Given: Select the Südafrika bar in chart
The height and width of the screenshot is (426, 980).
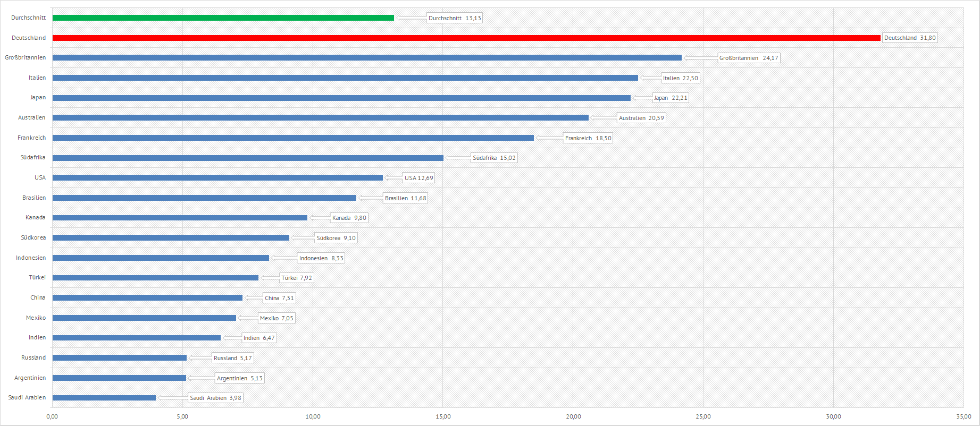Looking at the screenshot, I should [248, 158].
